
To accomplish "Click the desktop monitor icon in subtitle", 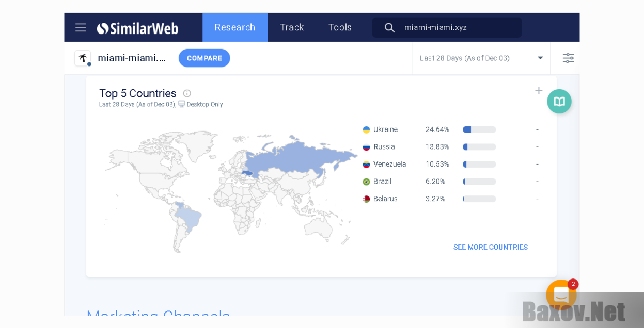I will 181,104.
